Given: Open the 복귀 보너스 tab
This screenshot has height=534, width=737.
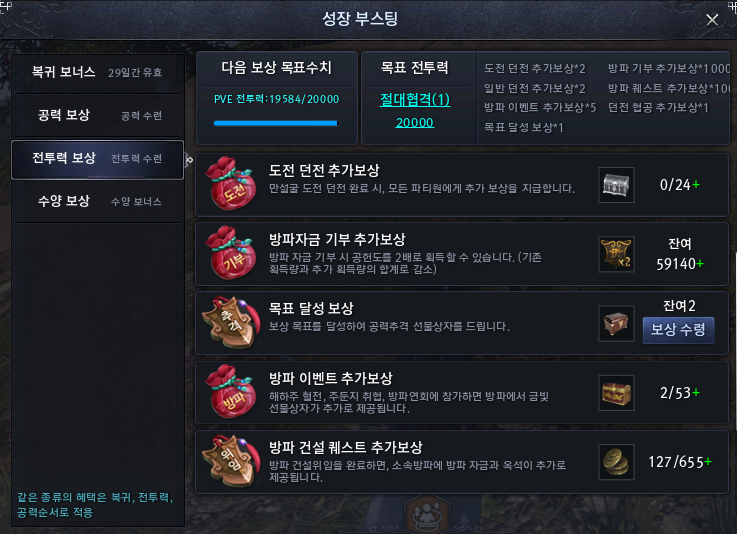Looking at the screenshot, I should click(97, 72).
